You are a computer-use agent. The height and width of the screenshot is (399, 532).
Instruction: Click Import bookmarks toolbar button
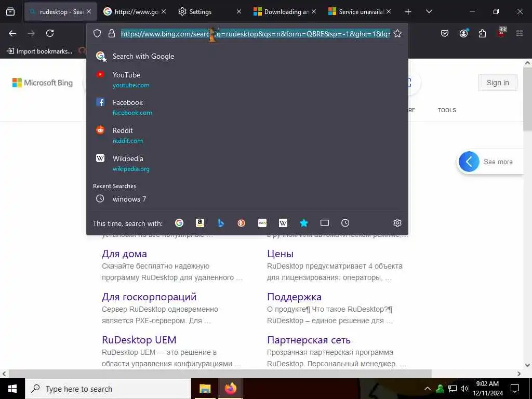[39, 51]
